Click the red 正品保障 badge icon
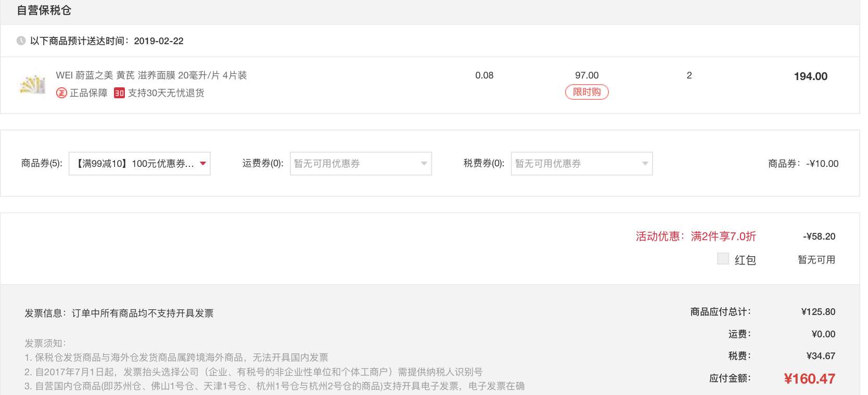The width and height of the screenshot is (868, 395). point(61,93)
